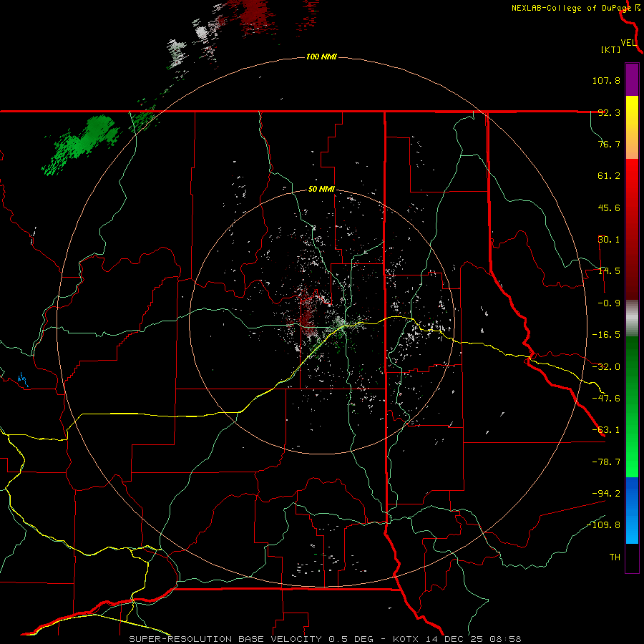Click the -109.8 velocity scale value
The image size is (644, 644).
point(603,525)
